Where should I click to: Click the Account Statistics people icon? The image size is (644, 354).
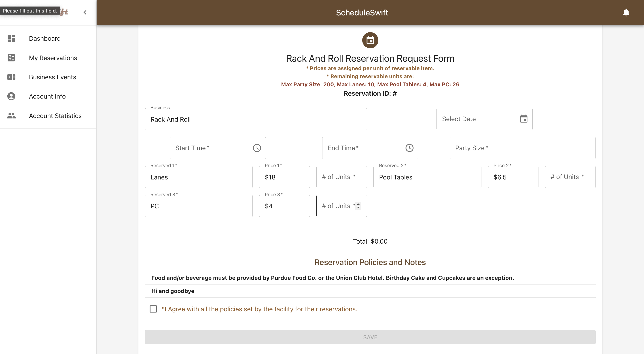(11, 116)
